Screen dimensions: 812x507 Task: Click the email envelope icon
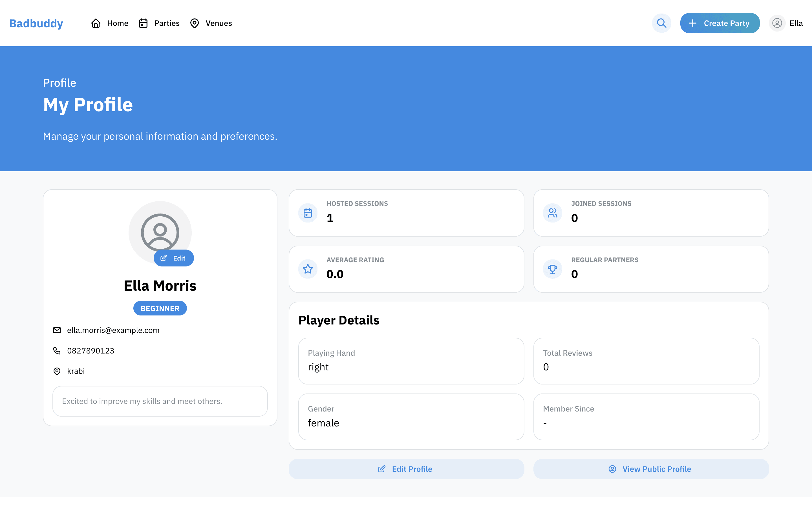pyautogui.click(x=57, y=330)
